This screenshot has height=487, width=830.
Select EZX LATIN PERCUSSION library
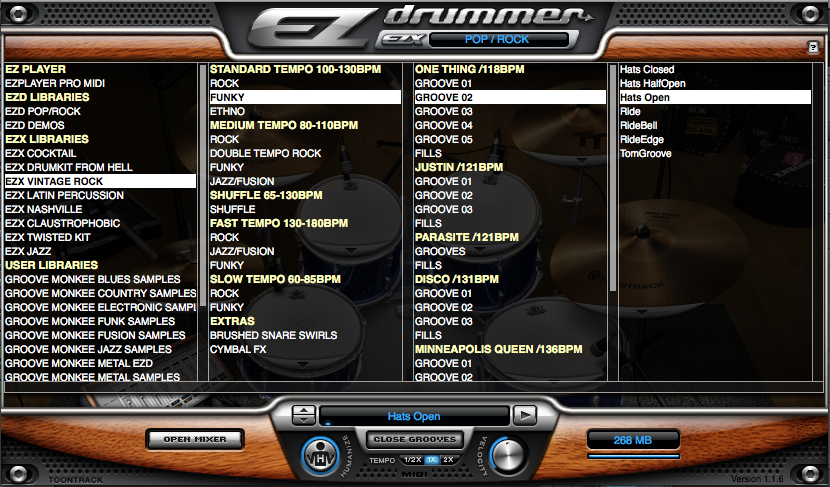point(100,195)
